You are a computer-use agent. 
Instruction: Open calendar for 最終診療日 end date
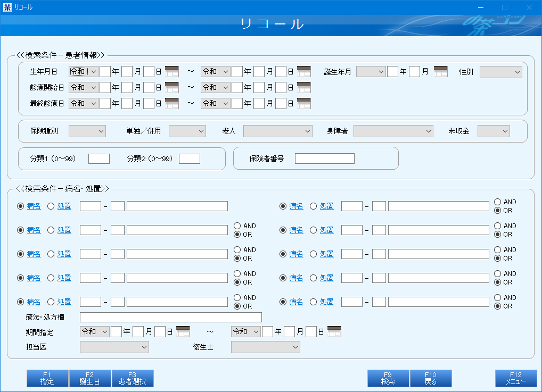point(304,103)
